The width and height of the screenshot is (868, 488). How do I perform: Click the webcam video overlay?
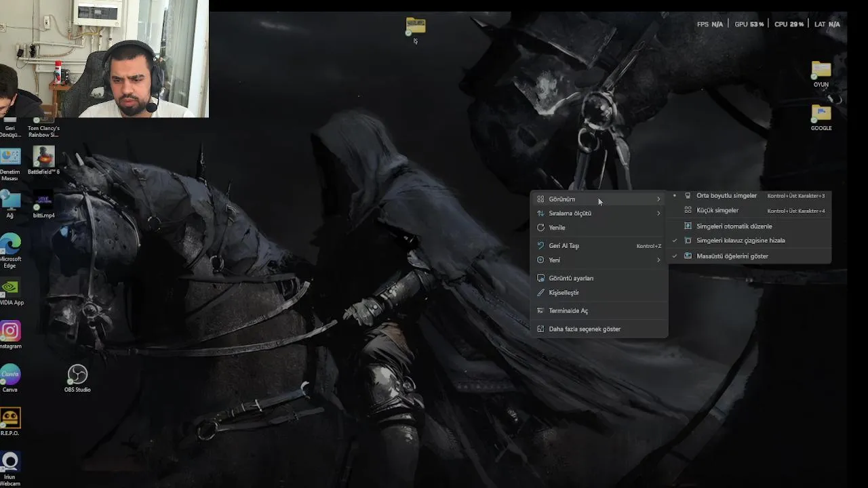[x=104, y=59]
